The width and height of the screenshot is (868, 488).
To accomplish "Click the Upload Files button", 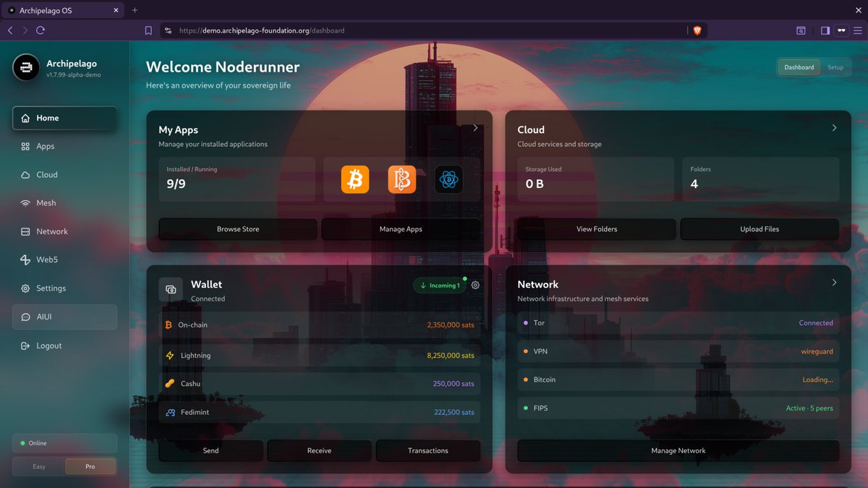I will point(759,229).
